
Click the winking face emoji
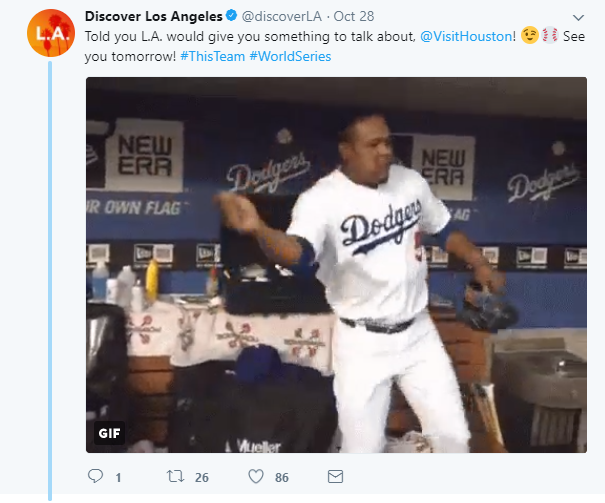point(529,36)
